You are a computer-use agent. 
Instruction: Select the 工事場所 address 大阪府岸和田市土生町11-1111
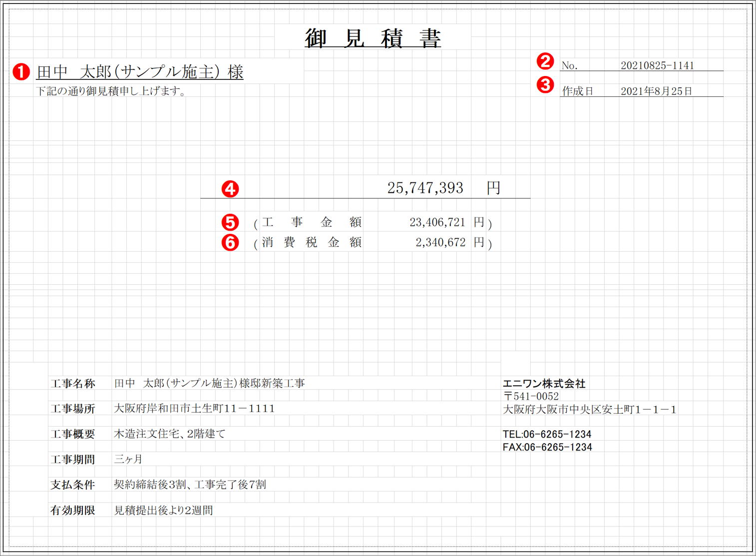(x=194, y=408)
